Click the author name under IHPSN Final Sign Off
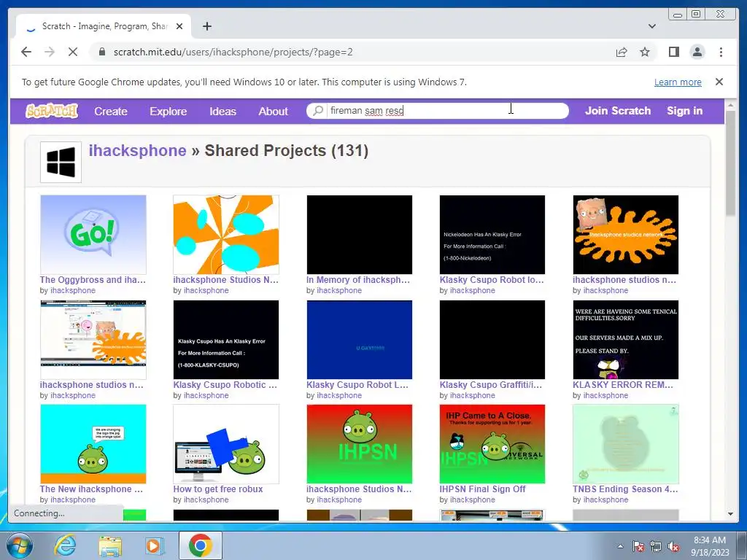Screen dimensions: 747x560 pos(472,499)
